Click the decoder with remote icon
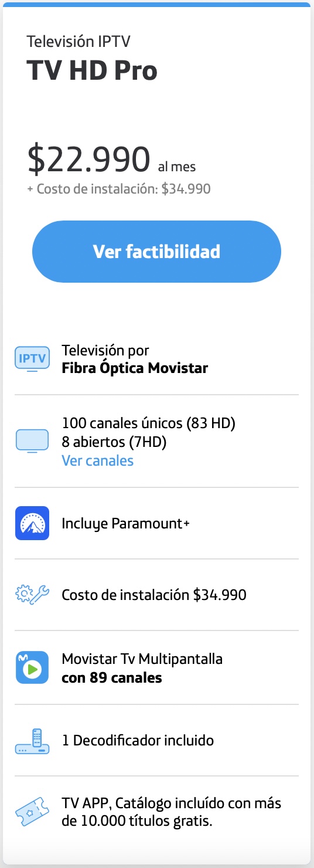Screen dimensions: 314x868 [32, 741]
